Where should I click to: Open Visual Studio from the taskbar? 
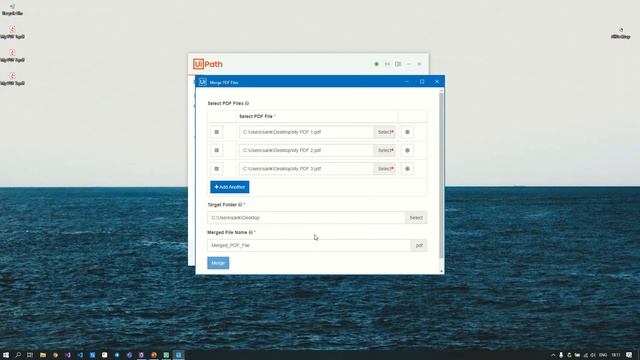pyautogui.click(x=68, y=355)
